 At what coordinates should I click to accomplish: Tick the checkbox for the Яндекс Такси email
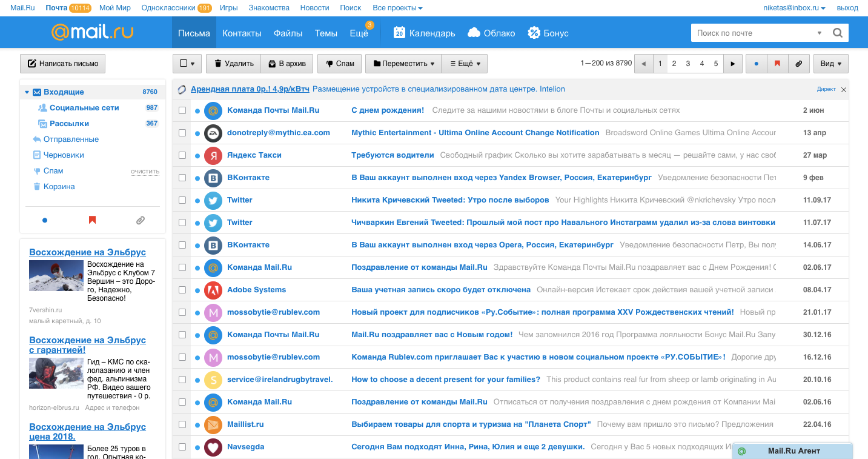(182, 155)
